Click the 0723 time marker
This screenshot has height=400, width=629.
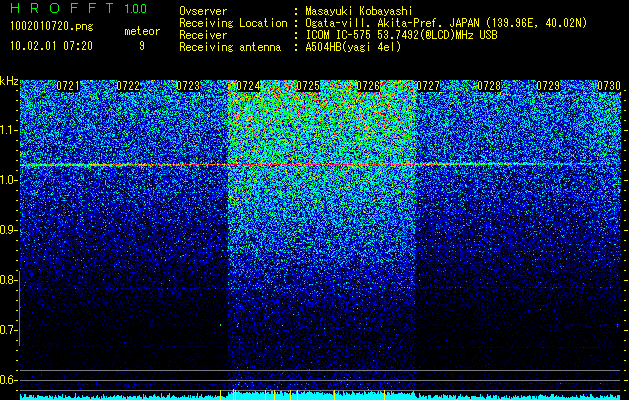188,86
